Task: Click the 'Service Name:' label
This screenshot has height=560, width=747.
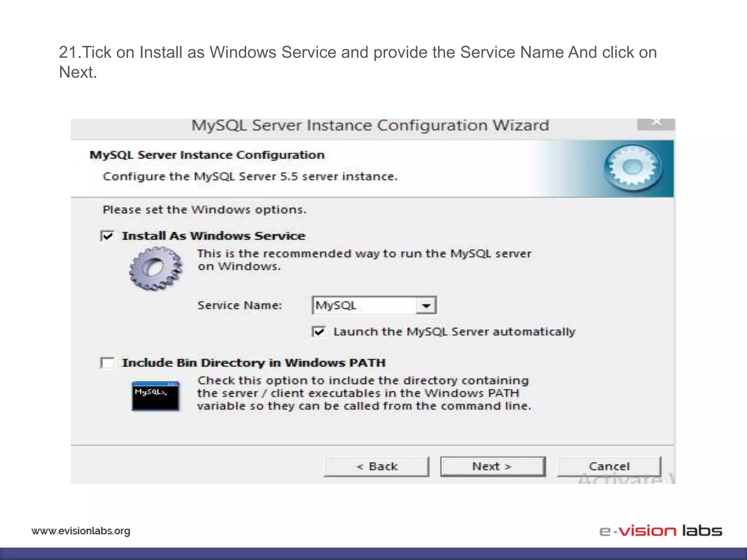Action: [x=240, y=305]
